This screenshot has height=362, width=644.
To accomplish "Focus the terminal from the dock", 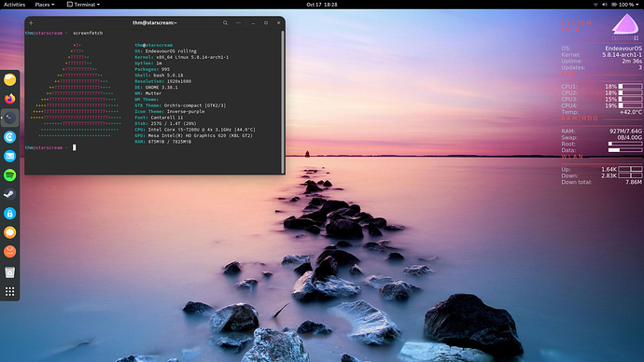I will coord(10,118).
